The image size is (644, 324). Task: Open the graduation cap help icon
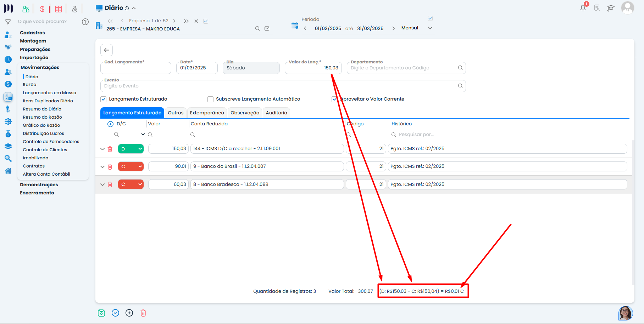(611, 8)
